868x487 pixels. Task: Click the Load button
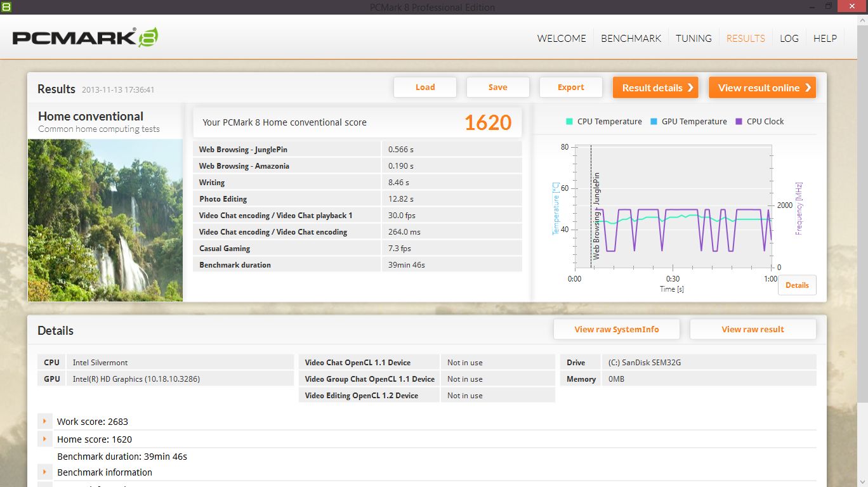click(x=425, y=88)
